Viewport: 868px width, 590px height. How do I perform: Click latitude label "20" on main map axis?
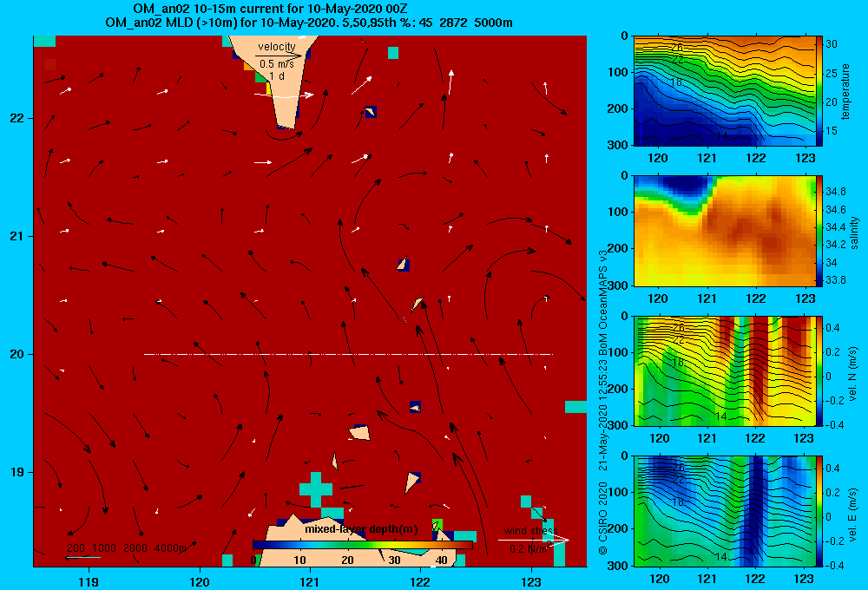(x=17, y=354)
